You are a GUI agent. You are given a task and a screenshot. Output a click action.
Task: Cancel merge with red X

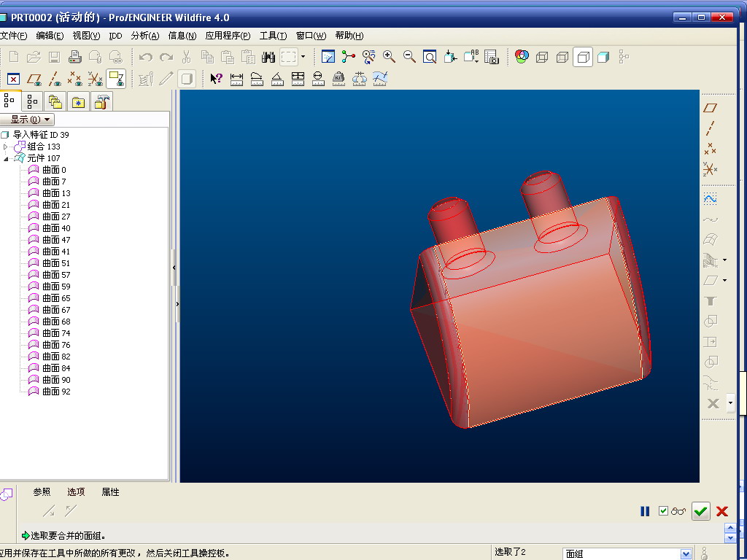[x=722, y=511]
